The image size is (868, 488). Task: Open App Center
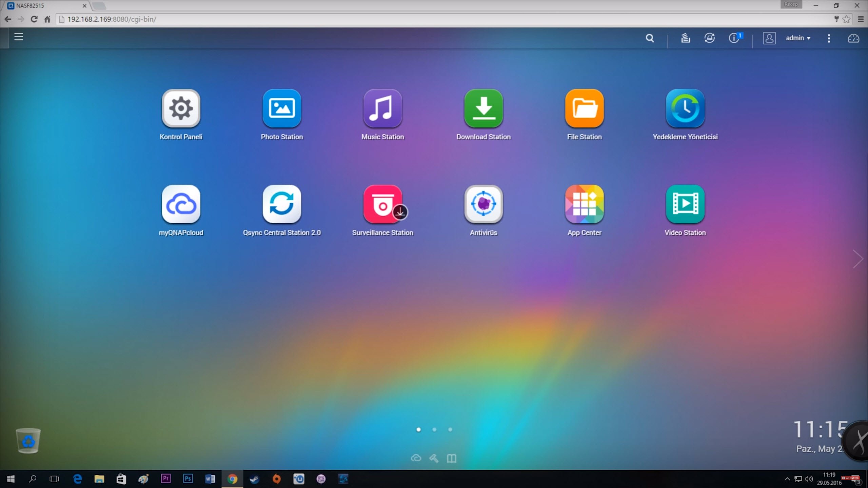(x=584, y=204)
